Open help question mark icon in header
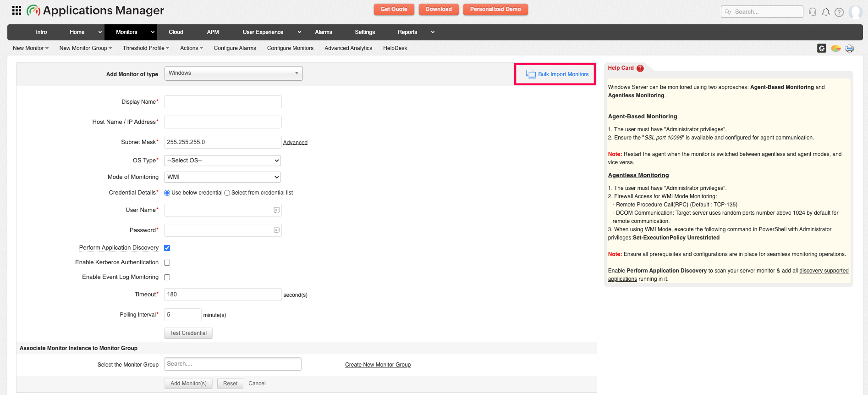 coord(839,12)
